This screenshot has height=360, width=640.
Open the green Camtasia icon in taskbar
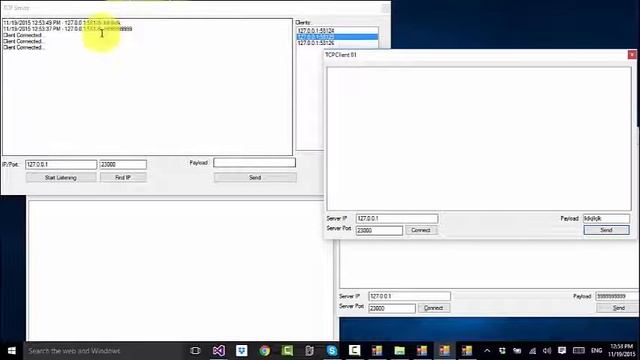287,351
